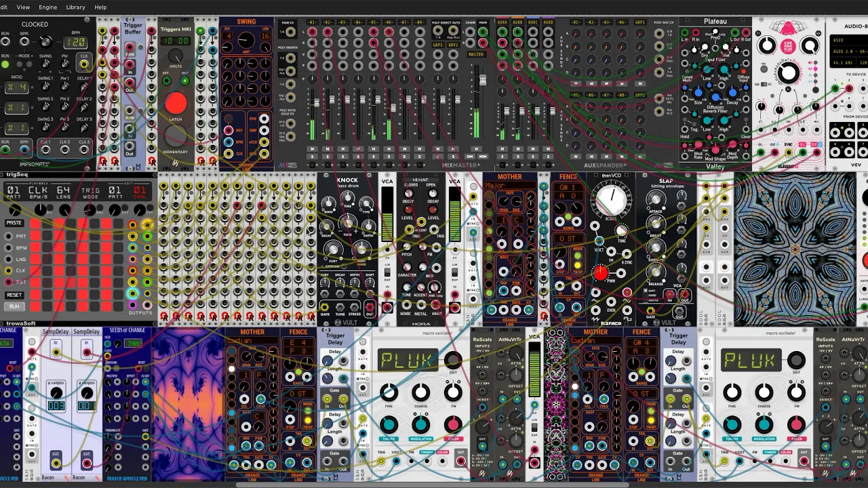Open the Engine menu

[47, 7]
